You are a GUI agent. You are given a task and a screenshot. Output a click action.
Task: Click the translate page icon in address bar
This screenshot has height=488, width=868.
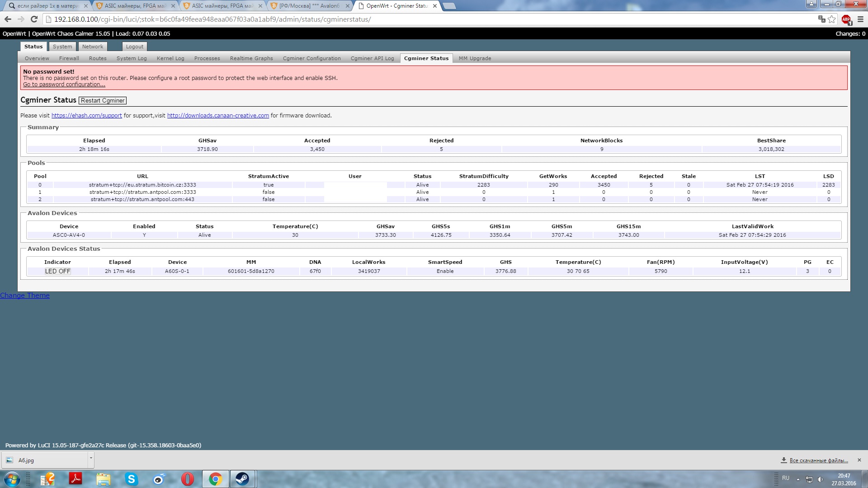pos(821,19)
